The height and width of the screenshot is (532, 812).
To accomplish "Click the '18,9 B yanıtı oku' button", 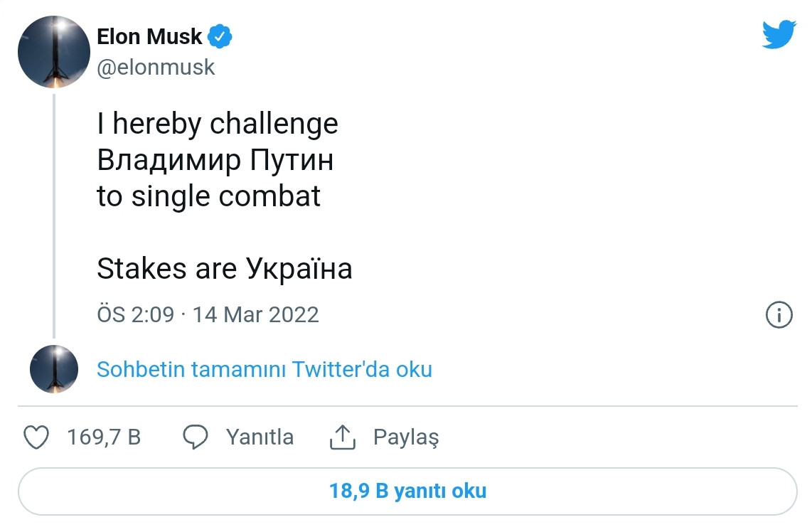I will coord(406,490).
